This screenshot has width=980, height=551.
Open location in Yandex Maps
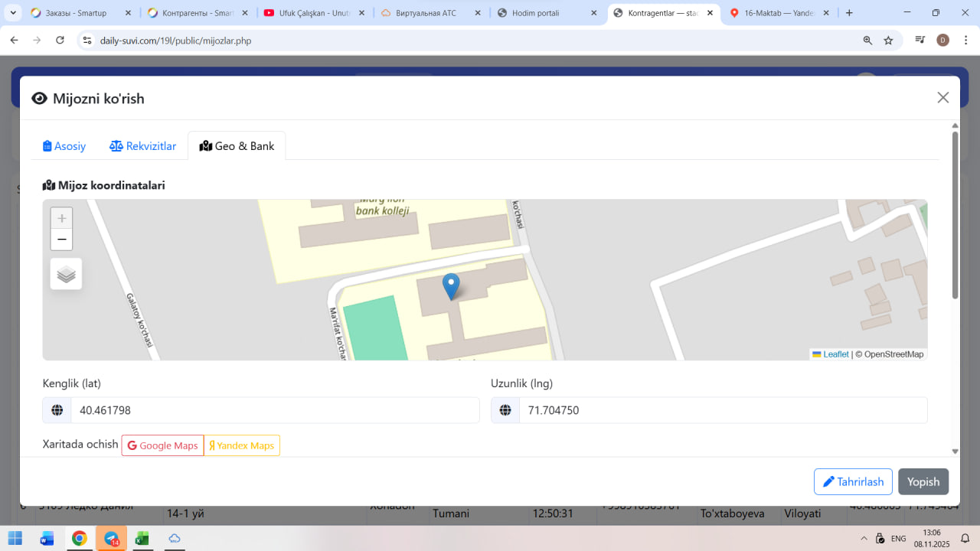tap(242, 445)
